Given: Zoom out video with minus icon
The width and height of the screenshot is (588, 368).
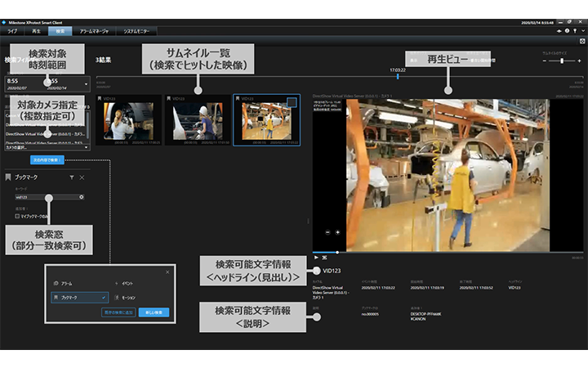Looking at the screenshot, I should click(x=327, y=231).
